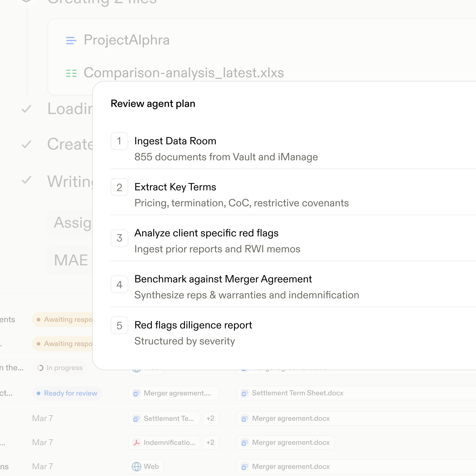Click the 'MAE' box behind the plan dialog
This screenshot has height=476, width=476.
[x=70, y=260]
